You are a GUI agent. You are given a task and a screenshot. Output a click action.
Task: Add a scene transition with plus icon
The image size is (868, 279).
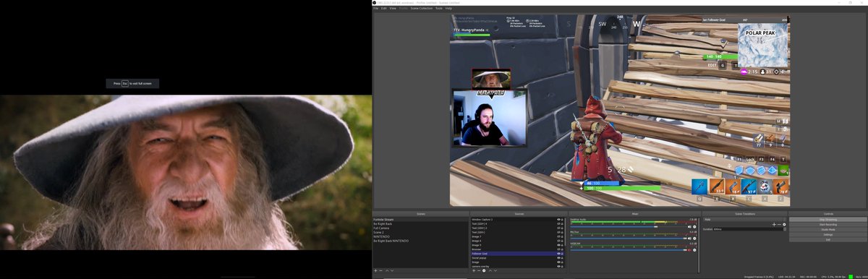774,225
